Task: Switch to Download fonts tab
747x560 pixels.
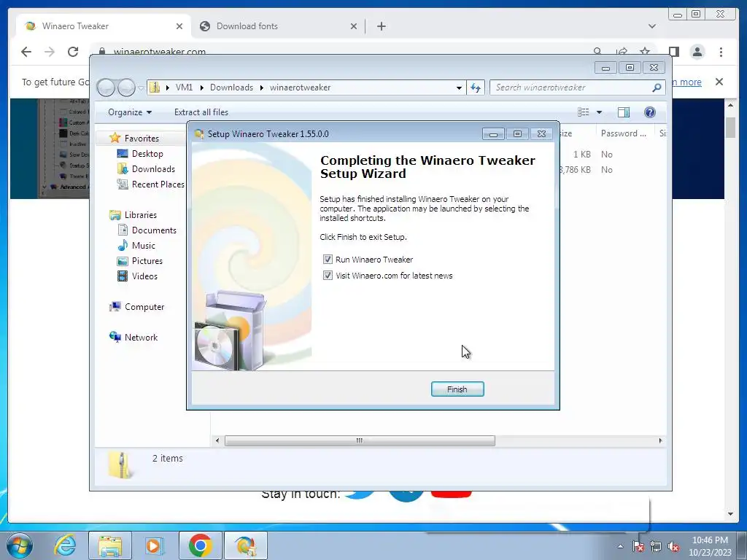Action: click(x=278, y=26)
